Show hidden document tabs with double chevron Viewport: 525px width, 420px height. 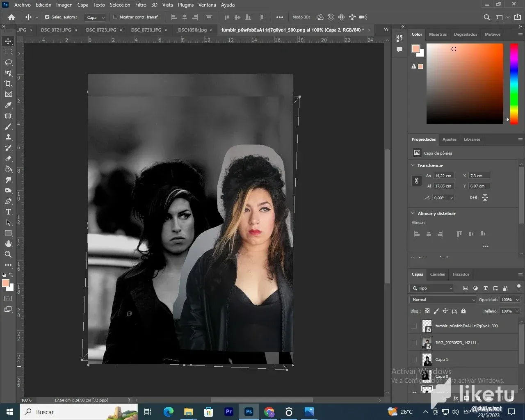point(386,30)
